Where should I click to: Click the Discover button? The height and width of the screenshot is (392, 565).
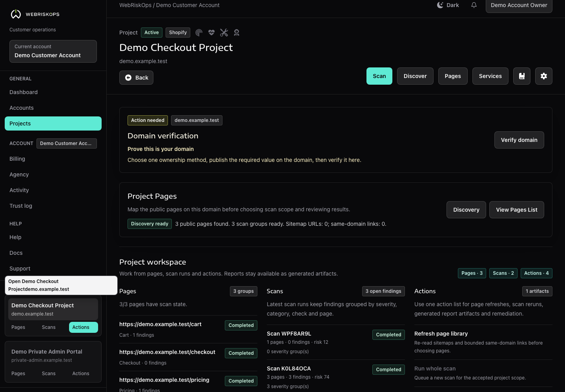(415, 76)
